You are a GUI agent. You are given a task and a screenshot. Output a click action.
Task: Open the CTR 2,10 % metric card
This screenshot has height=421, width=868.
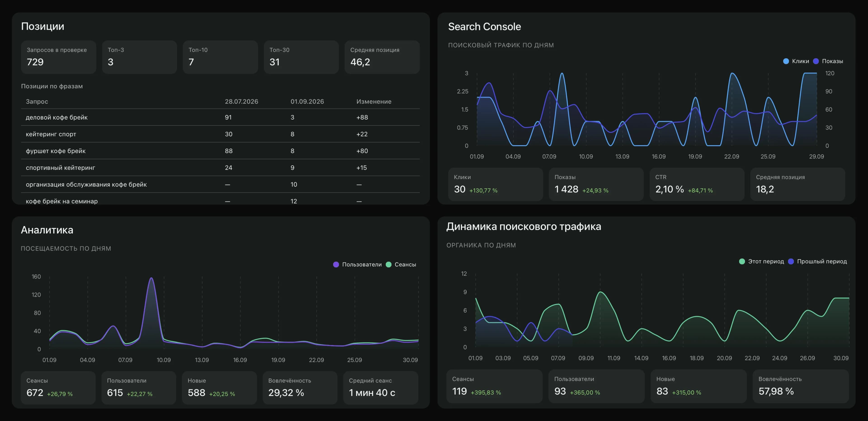pyautogui.click(x=697, y=184)
